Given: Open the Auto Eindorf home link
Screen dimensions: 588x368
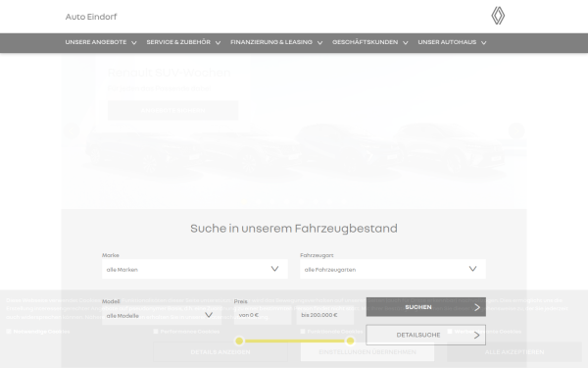Looking at the screenshot, I should [x=91, y=17].
